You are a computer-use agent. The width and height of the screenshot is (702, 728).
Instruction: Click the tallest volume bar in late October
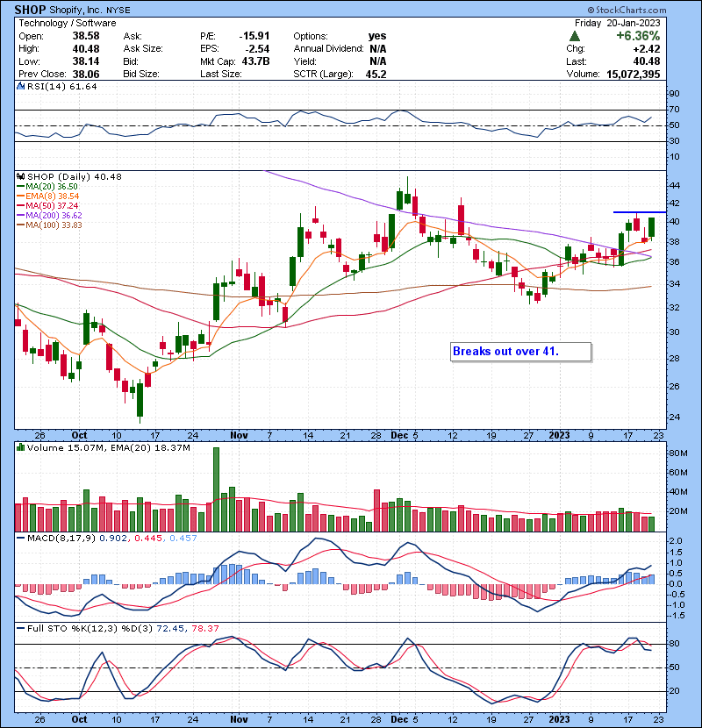(x=216, y=489)
